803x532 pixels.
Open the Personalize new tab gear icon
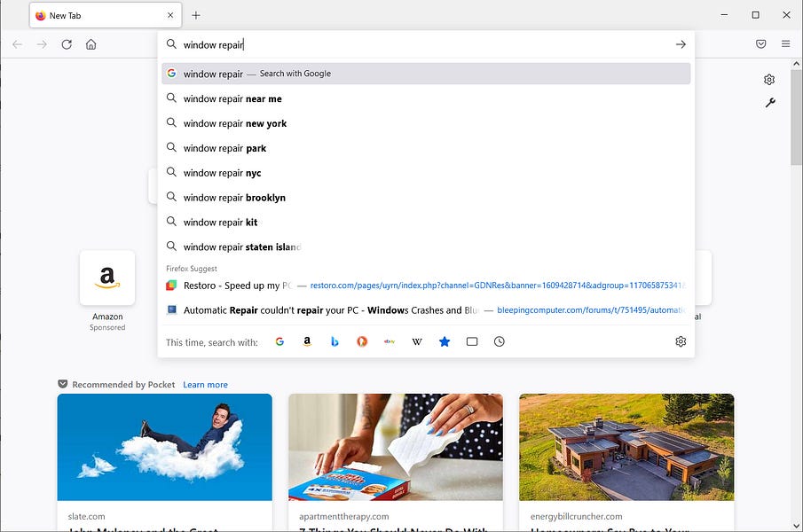pos(768,79)
